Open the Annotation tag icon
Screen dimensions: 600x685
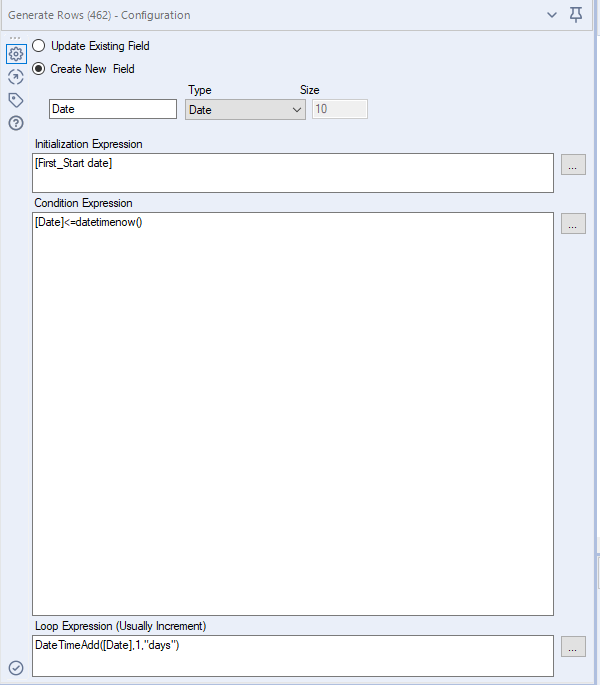pyautogui.click(x=16, y=100)
